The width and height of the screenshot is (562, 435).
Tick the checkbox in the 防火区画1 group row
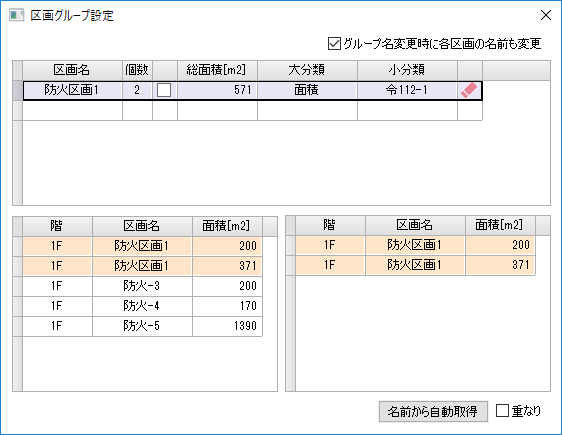(164, 90)
